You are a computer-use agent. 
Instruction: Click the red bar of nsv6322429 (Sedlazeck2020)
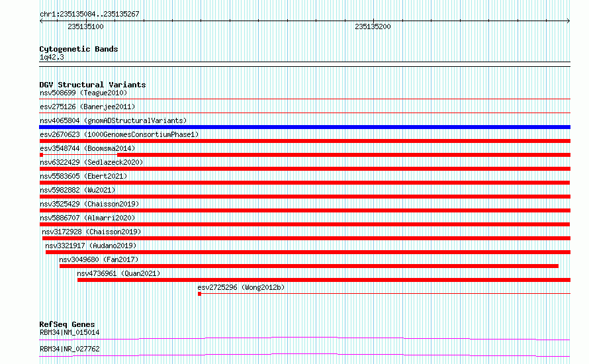[x=304, y=169]
